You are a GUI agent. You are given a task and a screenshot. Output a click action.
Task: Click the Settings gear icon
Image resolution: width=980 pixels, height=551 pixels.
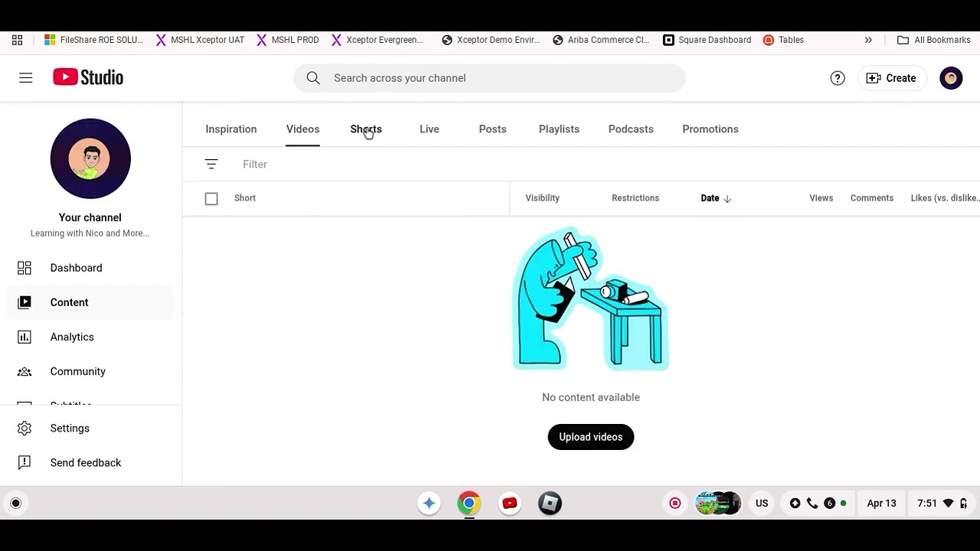pos(24,429)
